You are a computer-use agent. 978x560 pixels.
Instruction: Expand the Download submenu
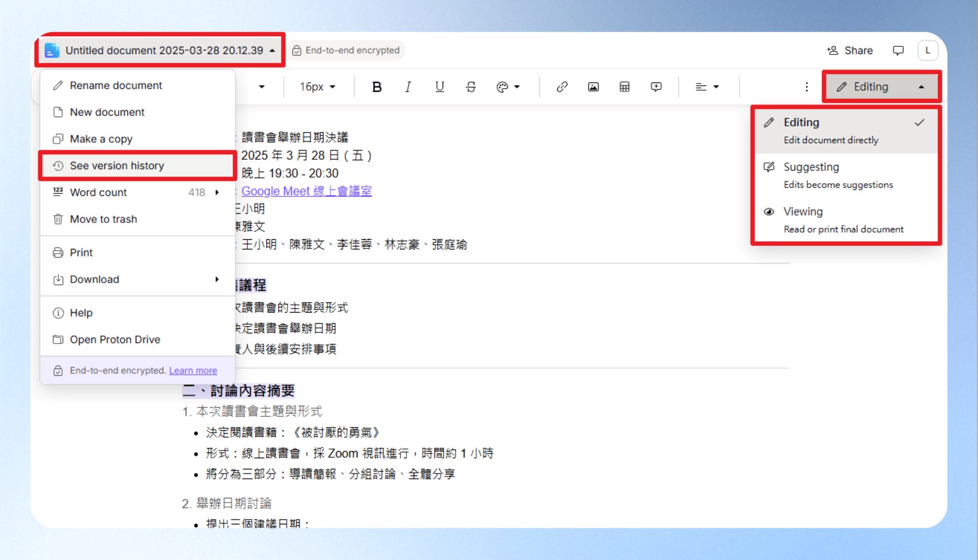click(138, 279)
